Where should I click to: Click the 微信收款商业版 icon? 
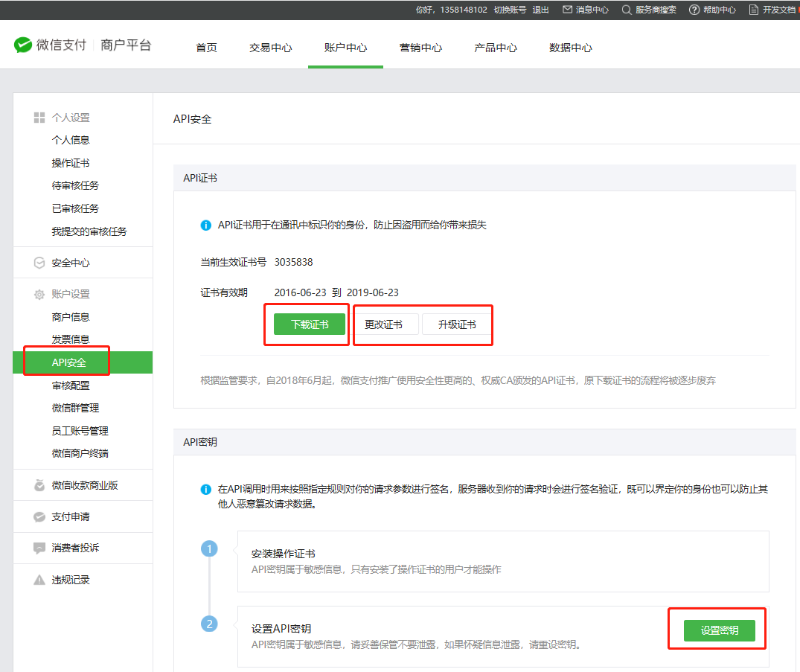click(39, 485)
